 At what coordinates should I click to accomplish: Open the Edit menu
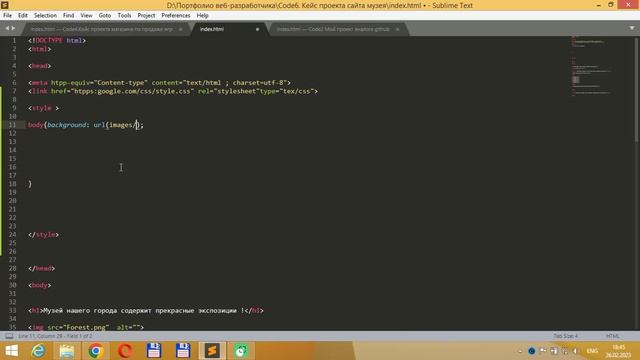coord(22,16)
